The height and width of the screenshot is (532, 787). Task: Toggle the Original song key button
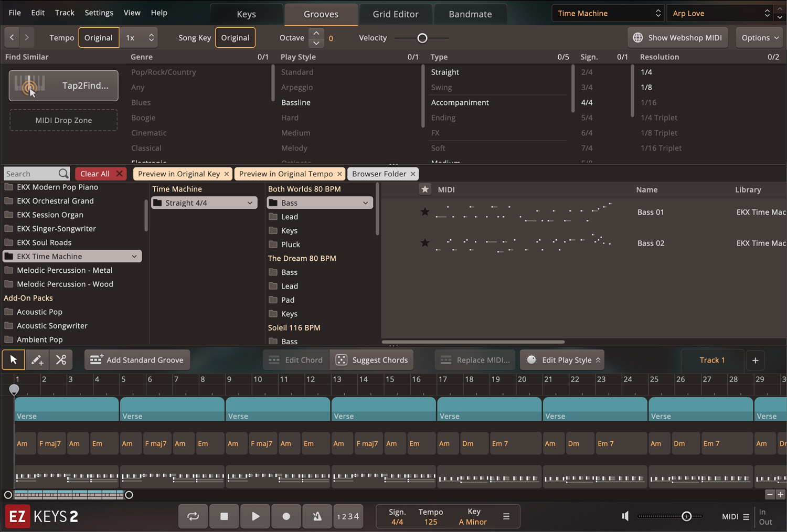235,38
